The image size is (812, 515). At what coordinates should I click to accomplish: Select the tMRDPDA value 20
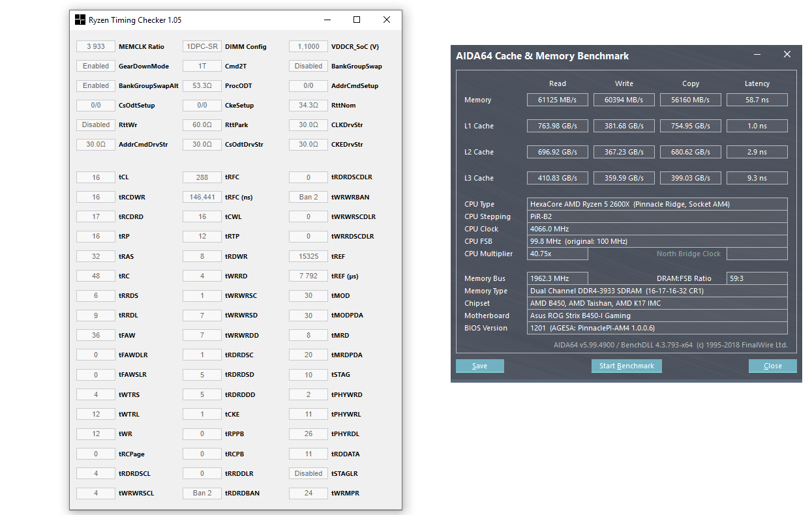coord(308,355)
